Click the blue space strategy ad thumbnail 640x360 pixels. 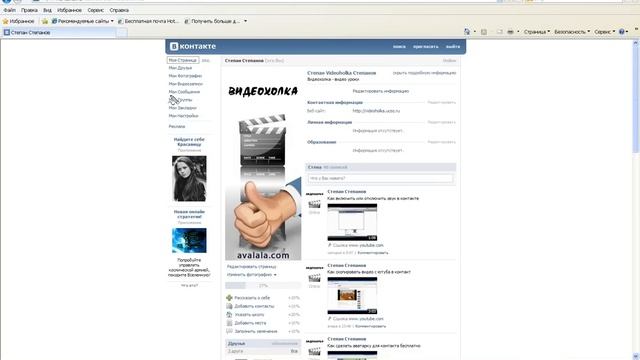click(189, 240)
